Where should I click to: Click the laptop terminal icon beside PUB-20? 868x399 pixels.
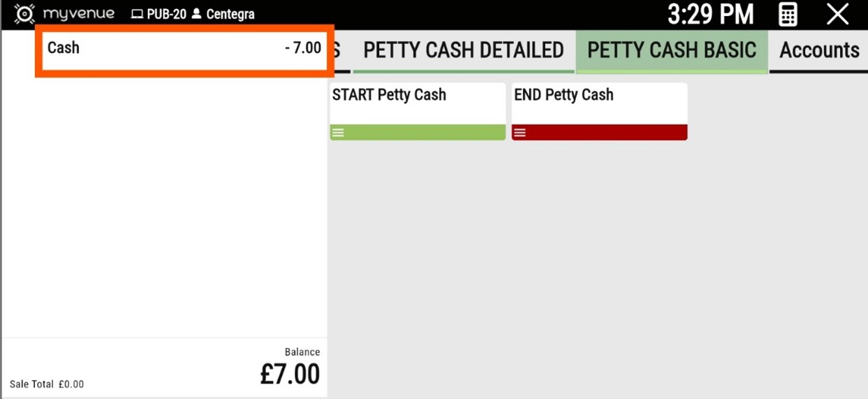(137, 14)
